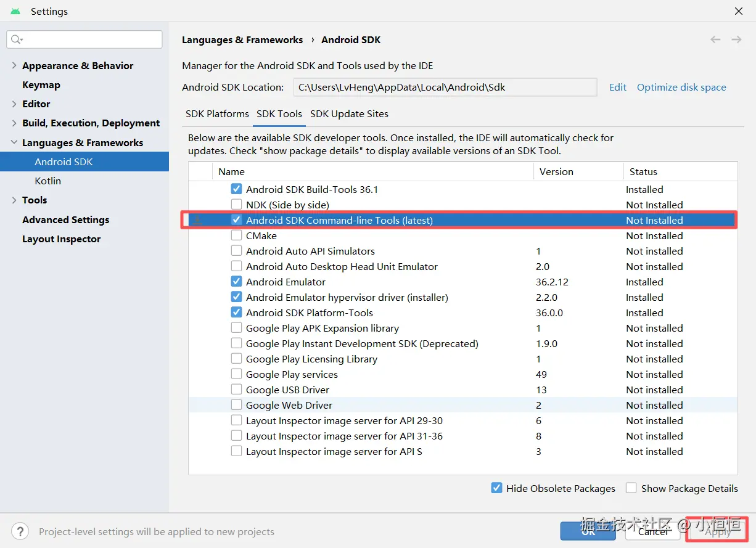Go back with the left arrow icon
Screen dimensions: 756x548
pyautogui.click(x=715, y=39)
